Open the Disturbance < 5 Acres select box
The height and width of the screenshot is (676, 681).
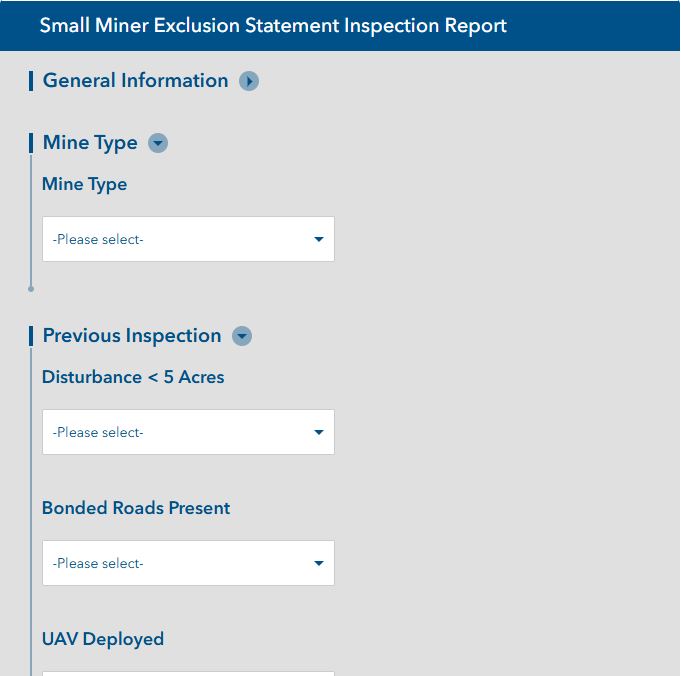point(188,432)
